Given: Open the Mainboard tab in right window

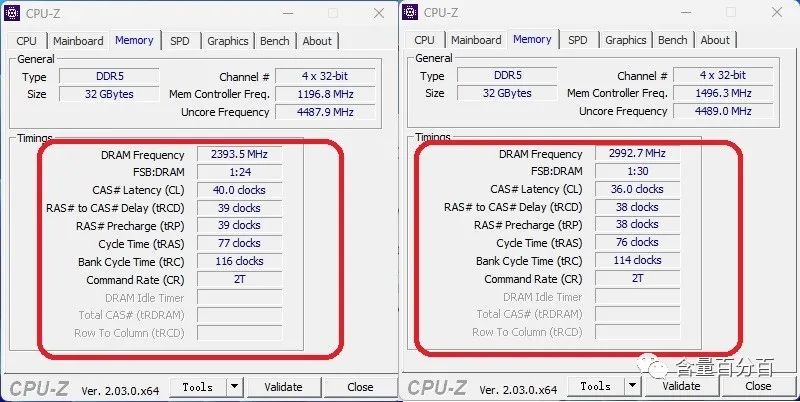Looking at the screenshot, I should coord(476,40).
